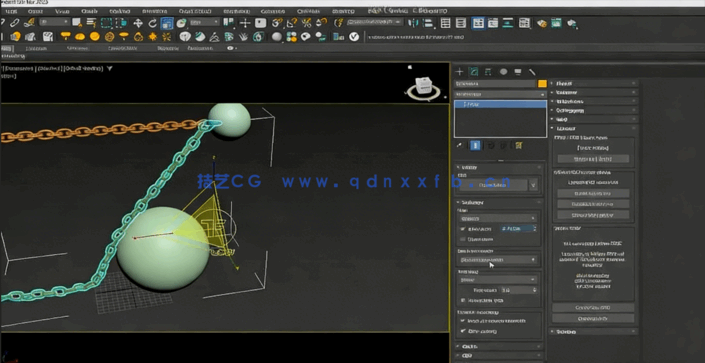Click the white checkmark circle toolbar icon

click(x=354, y=37)
